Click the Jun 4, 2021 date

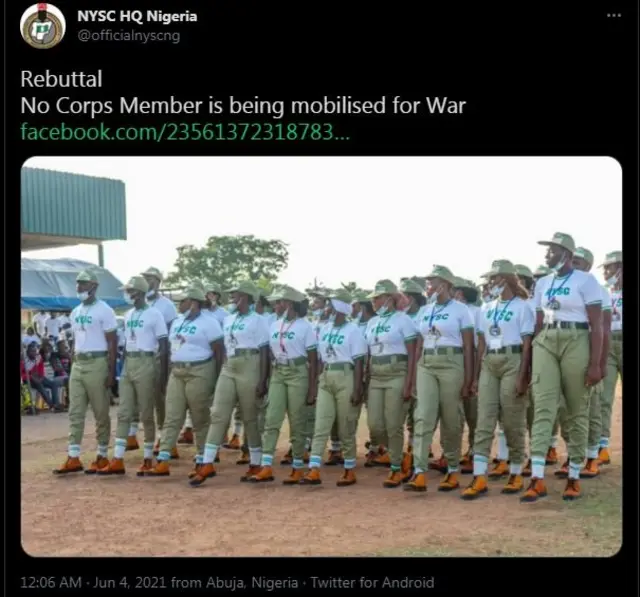click(x=130, y=582)
